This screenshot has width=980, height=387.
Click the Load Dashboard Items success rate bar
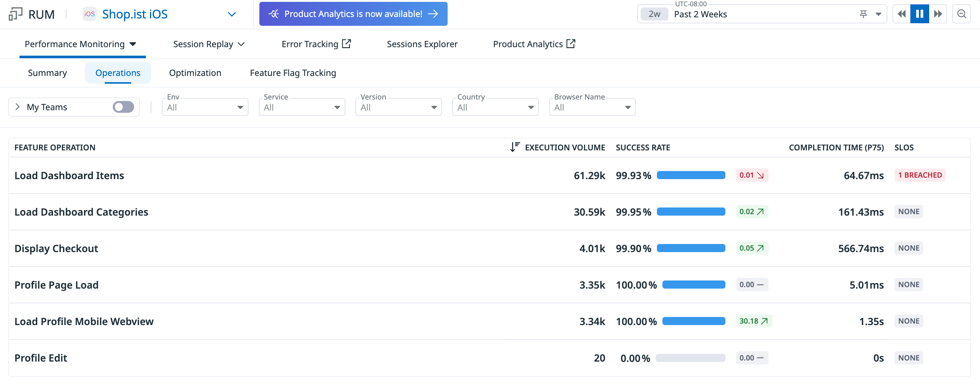pos(690,175)
